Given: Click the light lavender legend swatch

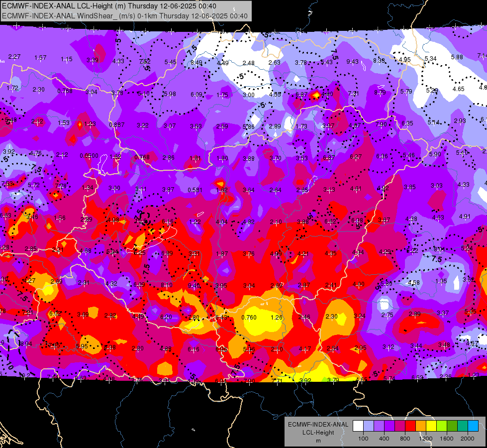Looking at the screenshot, I should 368,426.
